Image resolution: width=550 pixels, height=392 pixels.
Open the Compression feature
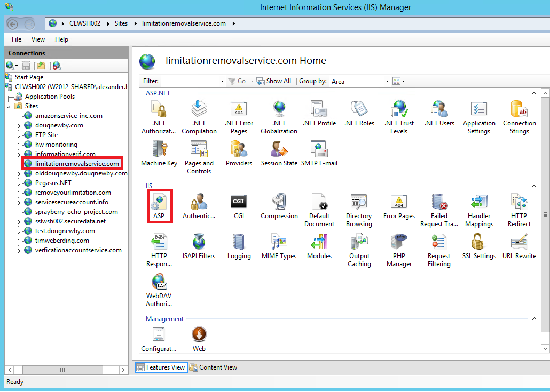coord(279,206)
